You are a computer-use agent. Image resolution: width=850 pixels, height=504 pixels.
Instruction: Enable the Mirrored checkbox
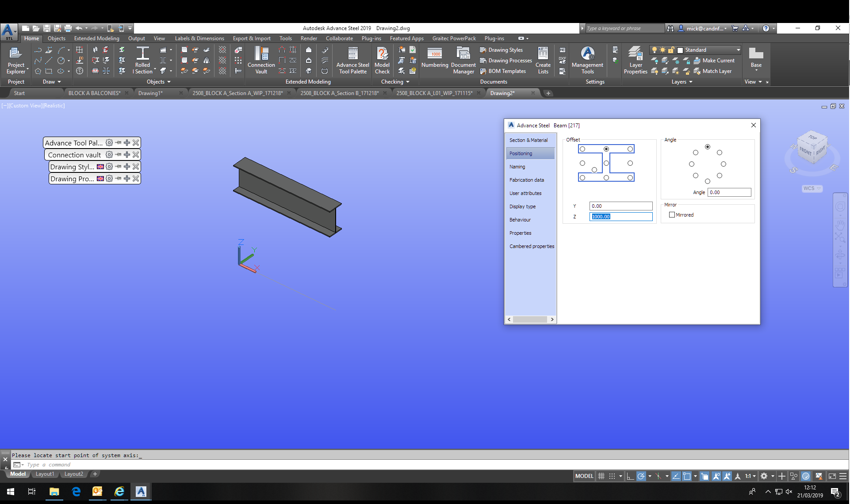click(672, 215)
